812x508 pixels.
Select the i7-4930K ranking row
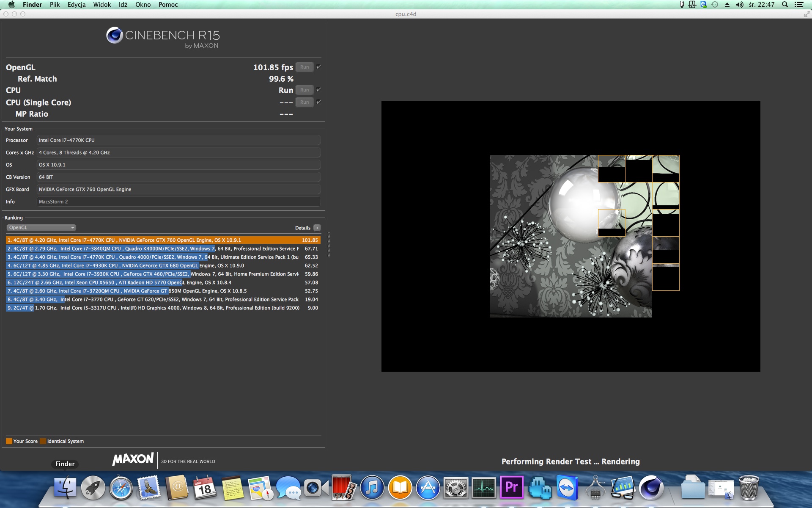[x=163, y=265]
